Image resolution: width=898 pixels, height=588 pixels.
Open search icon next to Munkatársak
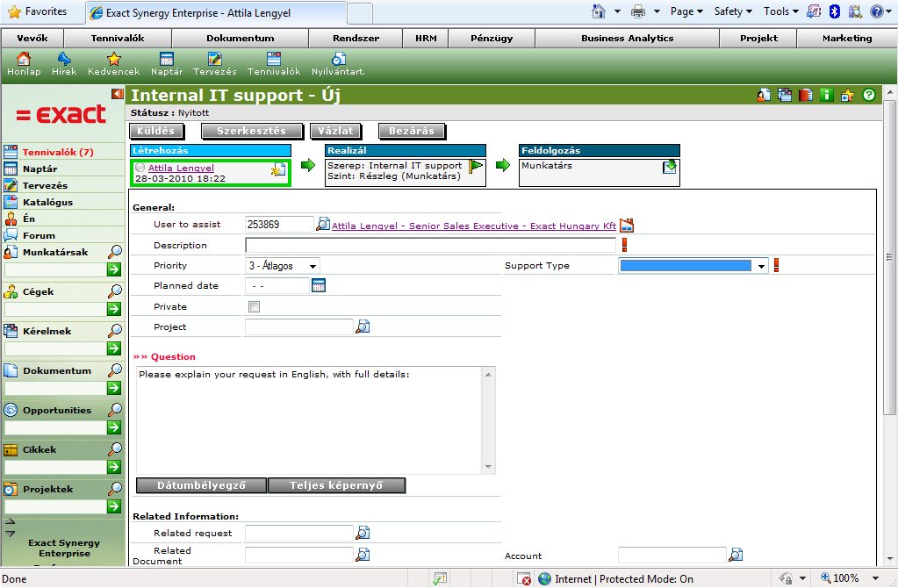pyautogui.click(x=115, y=251)
